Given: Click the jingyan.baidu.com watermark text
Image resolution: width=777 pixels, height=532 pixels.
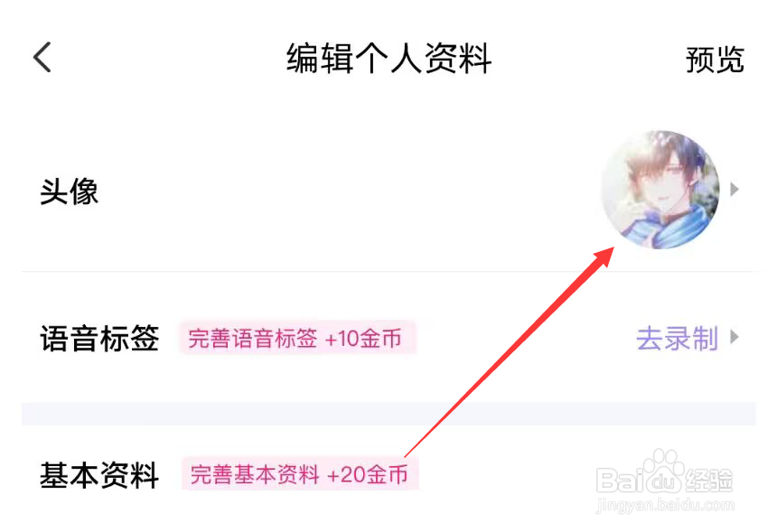Looking at the screenshot, I should (666, 506).
